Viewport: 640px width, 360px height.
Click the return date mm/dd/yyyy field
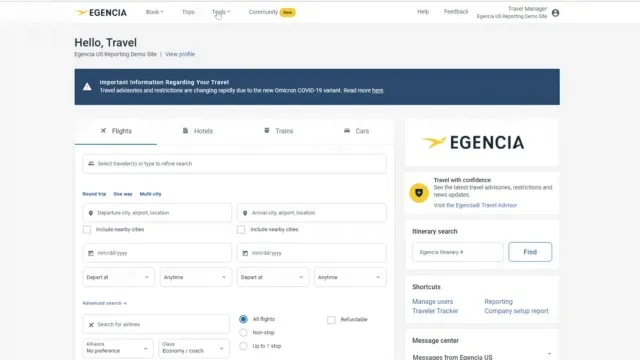point(311,253)
